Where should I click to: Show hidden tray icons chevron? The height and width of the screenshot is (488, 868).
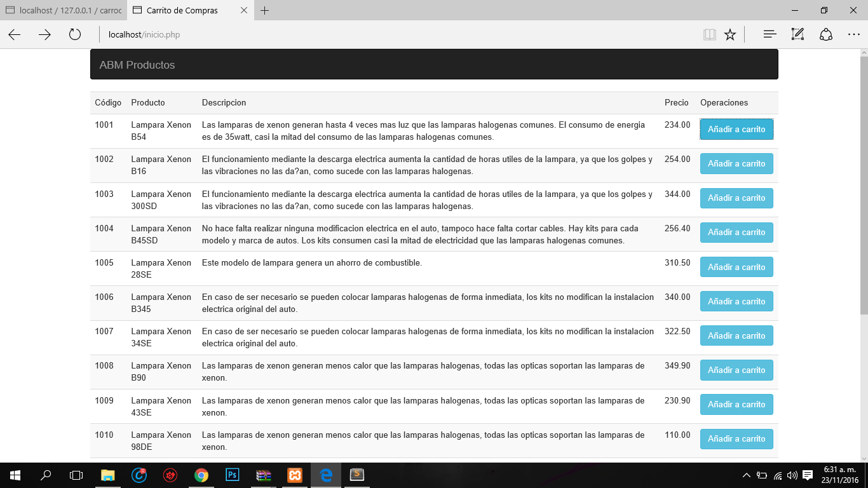[747, 475]
